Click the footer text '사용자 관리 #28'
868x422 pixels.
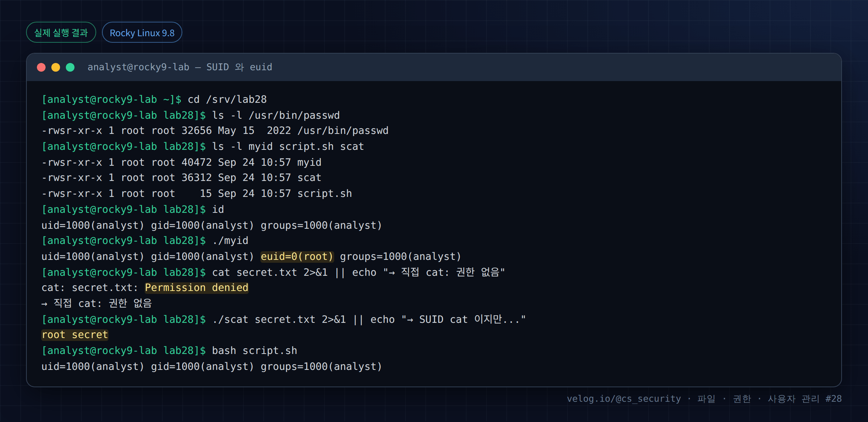pyautogui.click(x=805, y=399)
